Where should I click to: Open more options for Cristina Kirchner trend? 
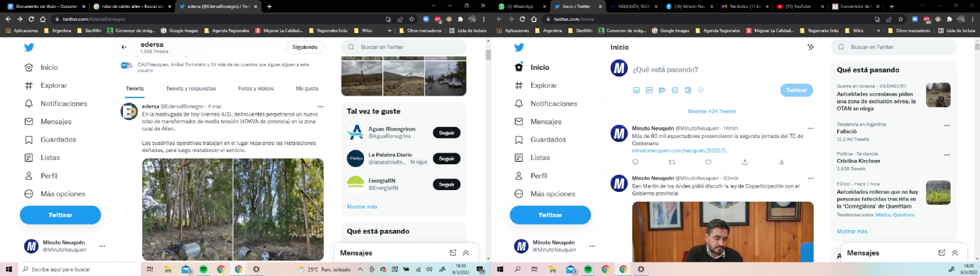click(947, 155)
